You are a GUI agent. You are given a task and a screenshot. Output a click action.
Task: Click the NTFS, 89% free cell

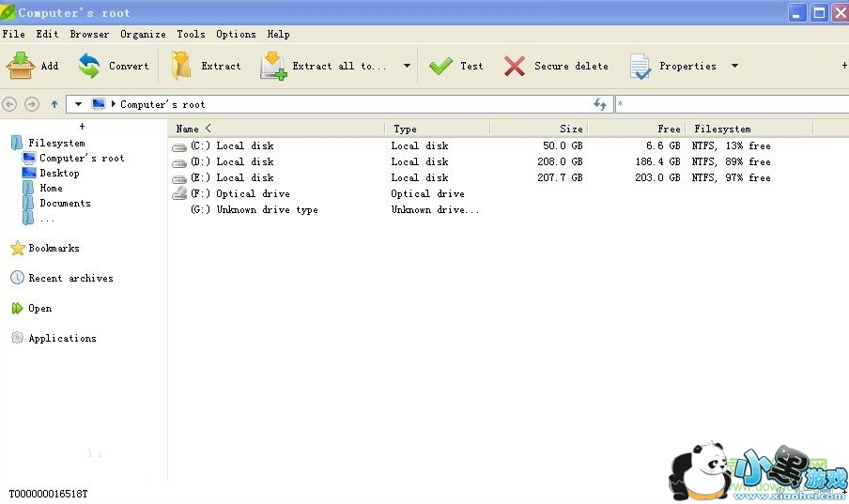click(x=731, y=161)
